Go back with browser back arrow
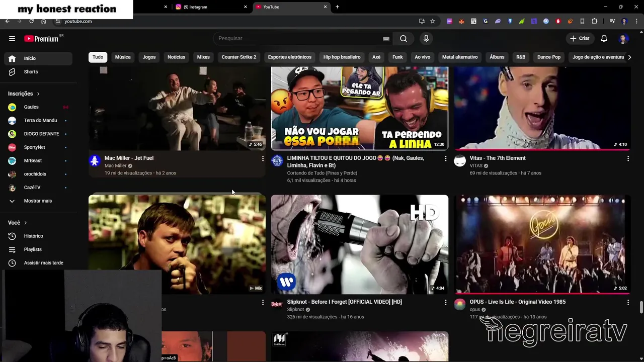Screen dimensions: 644x362 (x=7, y=21)
